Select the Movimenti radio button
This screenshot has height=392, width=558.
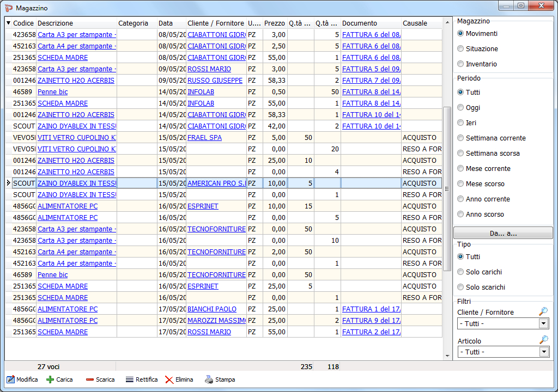tap(460, 33)
